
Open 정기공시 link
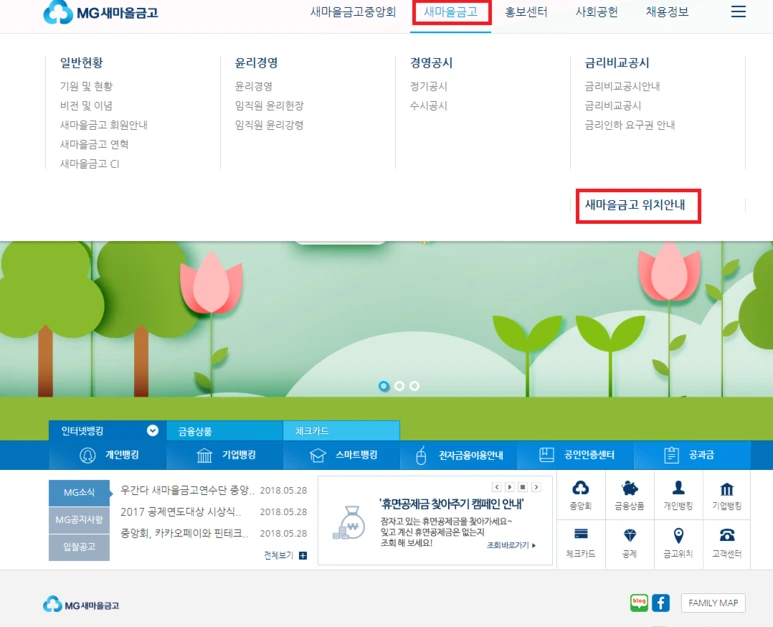click(x=428, y=86)
